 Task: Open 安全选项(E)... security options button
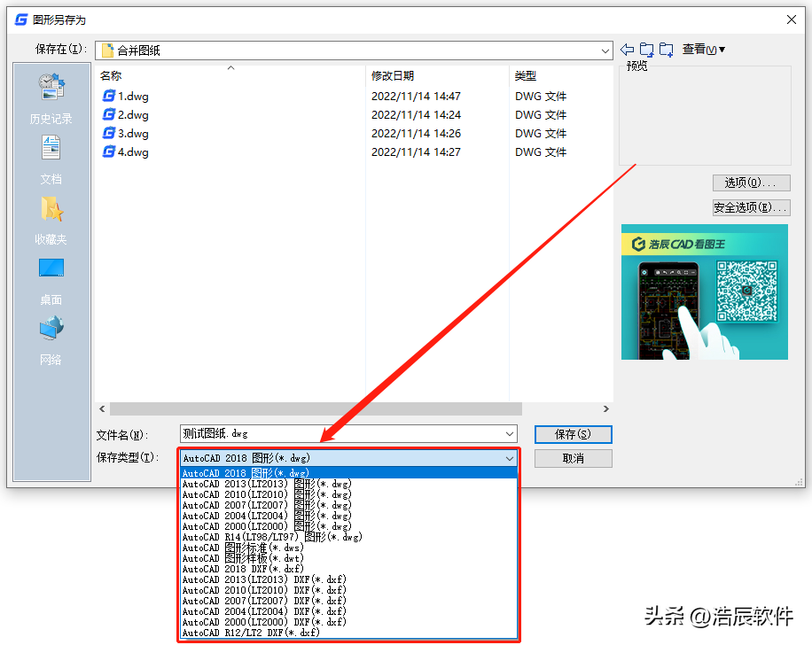[751, 207]
